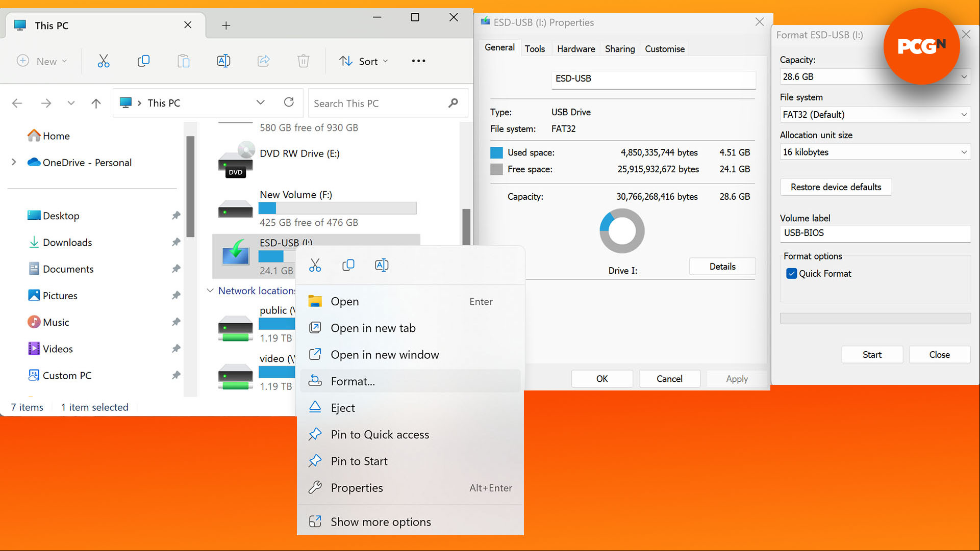This screenshot has height=551, width=980.
Task: Click the blue Used space color swatch
Action: coord(496,152)
